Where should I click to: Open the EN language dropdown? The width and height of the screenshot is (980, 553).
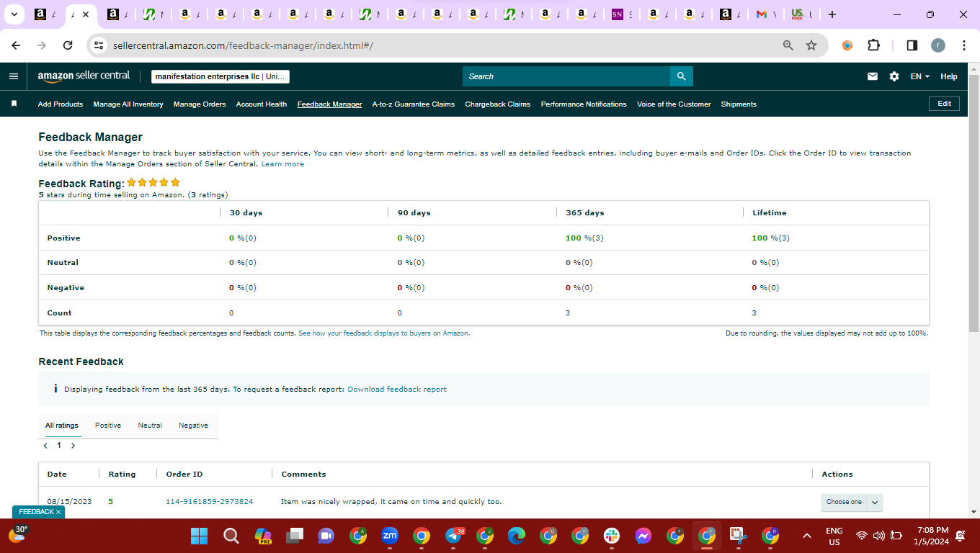(x=920, y=76)
